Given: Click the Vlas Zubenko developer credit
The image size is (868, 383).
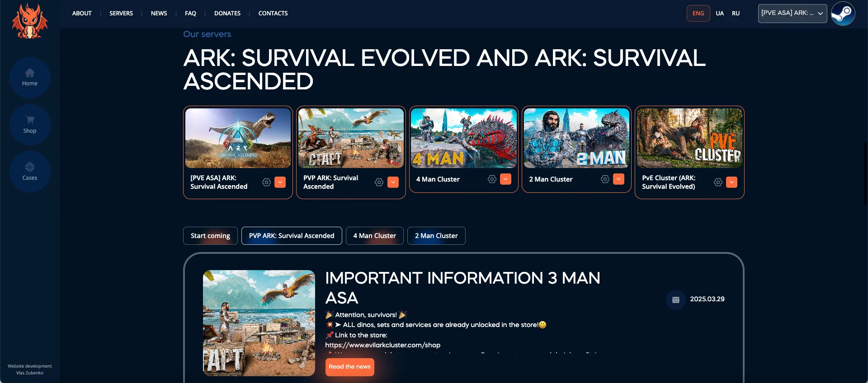Looking at the screenshot, I should click(x=30, y=373).
